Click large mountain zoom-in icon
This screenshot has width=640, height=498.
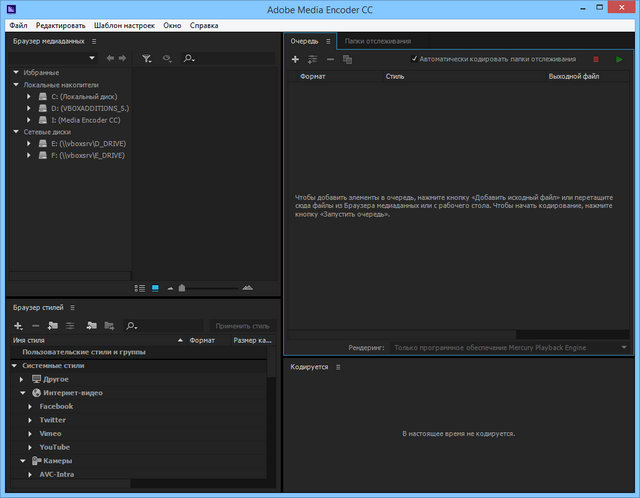pyautogui.click(x=247, y=288)
